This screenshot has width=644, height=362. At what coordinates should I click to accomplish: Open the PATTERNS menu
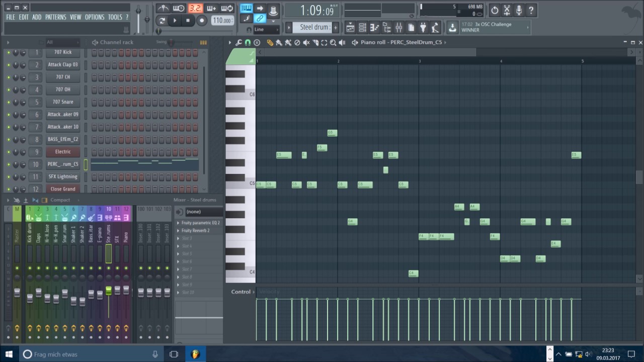(55, 17)
